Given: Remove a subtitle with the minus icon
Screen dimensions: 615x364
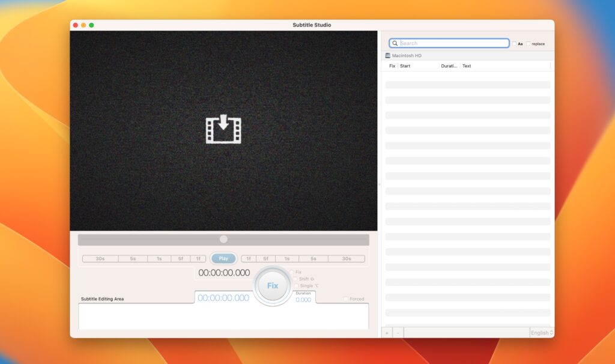Looking at the screenshot, I should 397,332.
